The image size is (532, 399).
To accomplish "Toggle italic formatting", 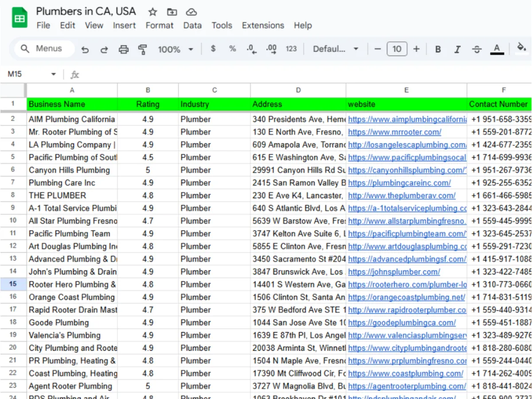I will 457,49.
